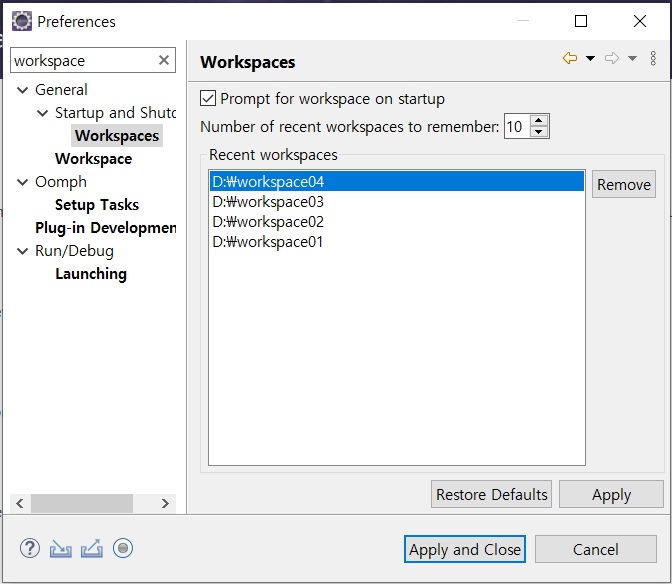
Task: Click the workspace filter text field
Action: [x=84, y=60]
